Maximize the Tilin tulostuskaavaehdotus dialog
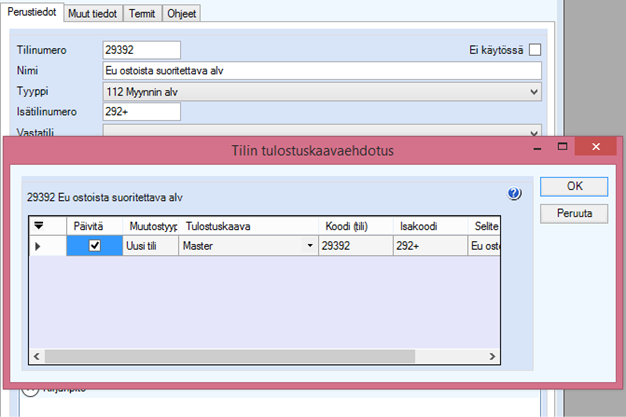The height and width of the screenshot is (417, 626). [564, 148]
